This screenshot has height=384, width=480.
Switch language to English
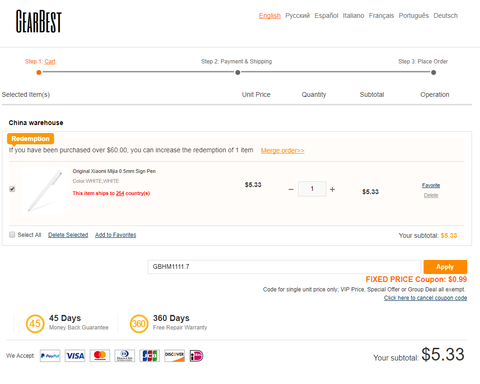pyautogui.click(x=270, y=16)
